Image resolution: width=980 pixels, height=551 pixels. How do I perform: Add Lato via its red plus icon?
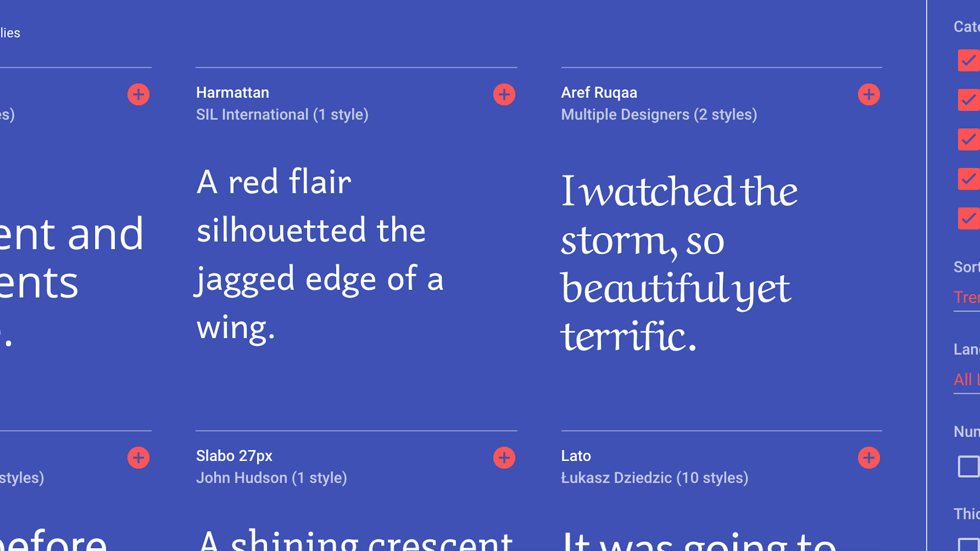(x=869, y=457)
